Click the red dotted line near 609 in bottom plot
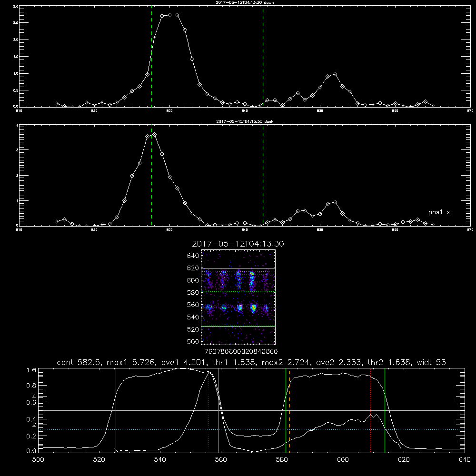 tap(371, 410)
